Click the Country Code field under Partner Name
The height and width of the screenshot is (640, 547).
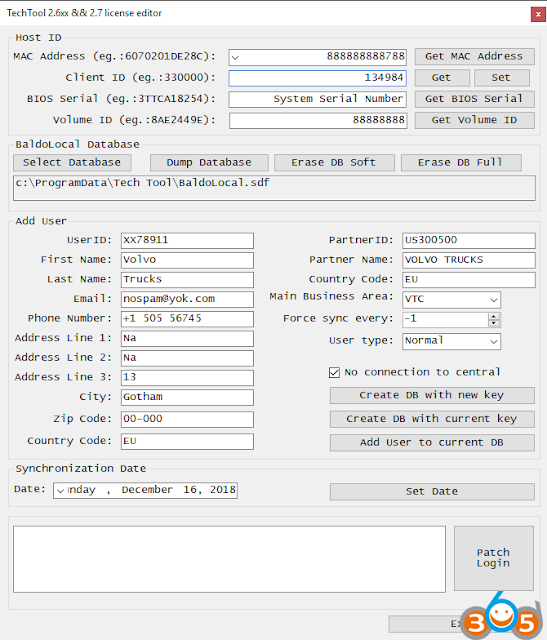click(x=469, y=280)
